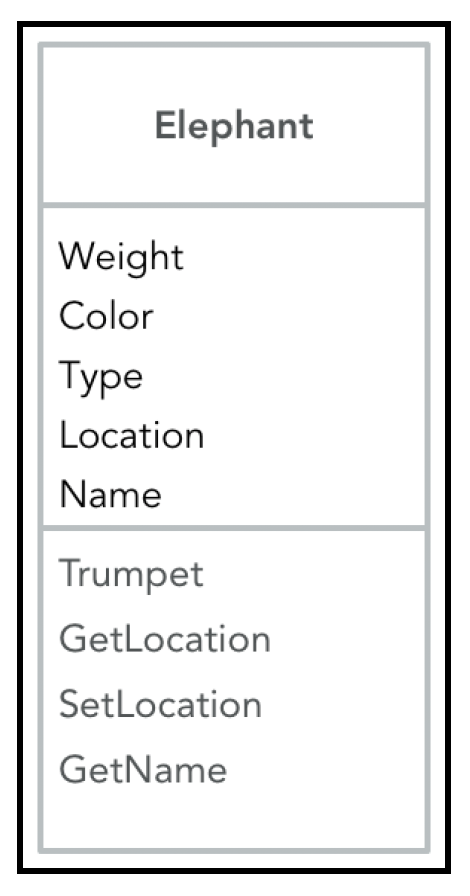Viewport: 470px width, 896px height.
Task: Click the Weight attribute
Action: click(x=121, y=257)
